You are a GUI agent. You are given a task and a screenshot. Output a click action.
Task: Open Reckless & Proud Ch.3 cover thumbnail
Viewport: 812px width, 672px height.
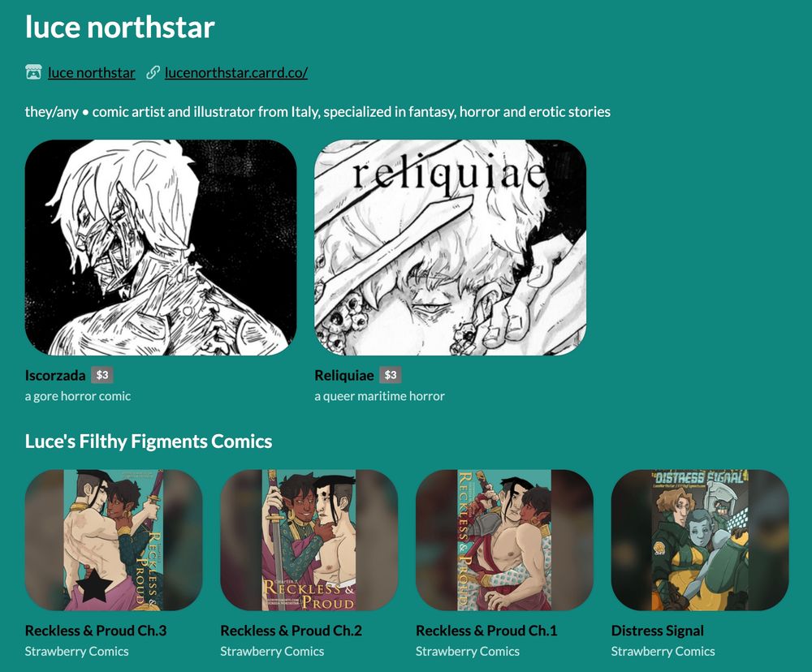114,540
